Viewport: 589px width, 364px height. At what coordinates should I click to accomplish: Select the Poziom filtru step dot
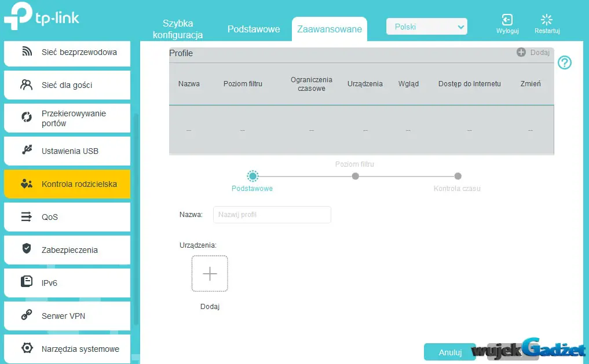(x=356, y=176)
